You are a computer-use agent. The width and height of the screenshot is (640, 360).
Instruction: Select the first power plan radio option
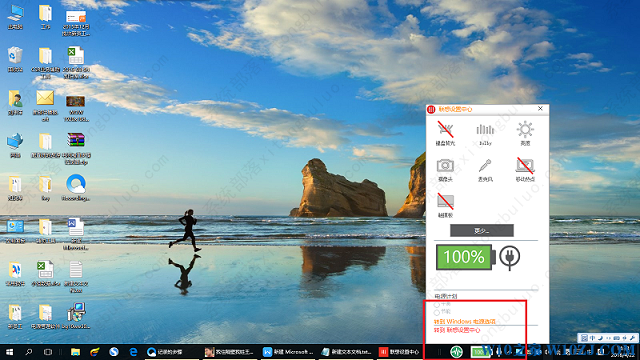coord(437,304)
